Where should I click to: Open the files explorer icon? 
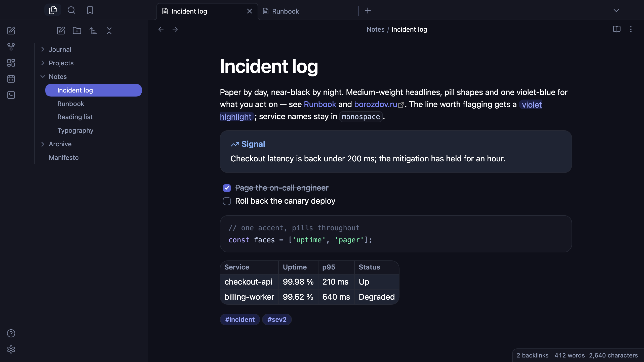53,10
